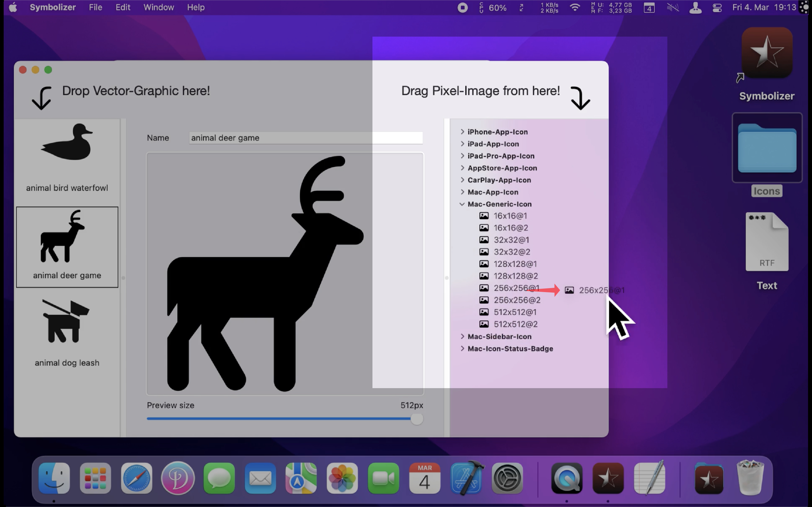Open System Preferences in the dock
This screenshot has width=812, height=507.
point(507,479)
